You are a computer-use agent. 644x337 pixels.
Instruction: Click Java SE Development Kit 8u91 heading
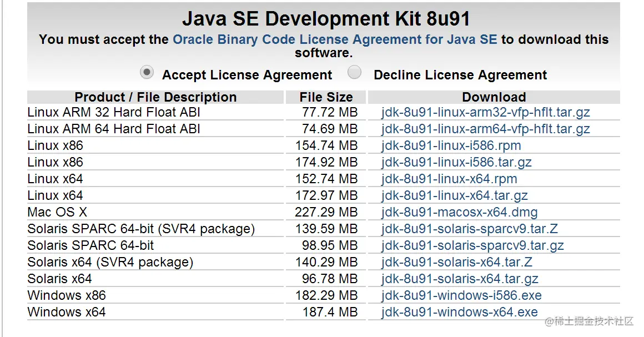point(326,18)
